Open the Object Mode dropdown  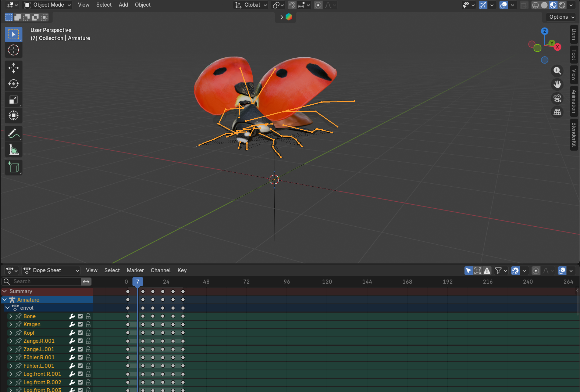(48, 5)
